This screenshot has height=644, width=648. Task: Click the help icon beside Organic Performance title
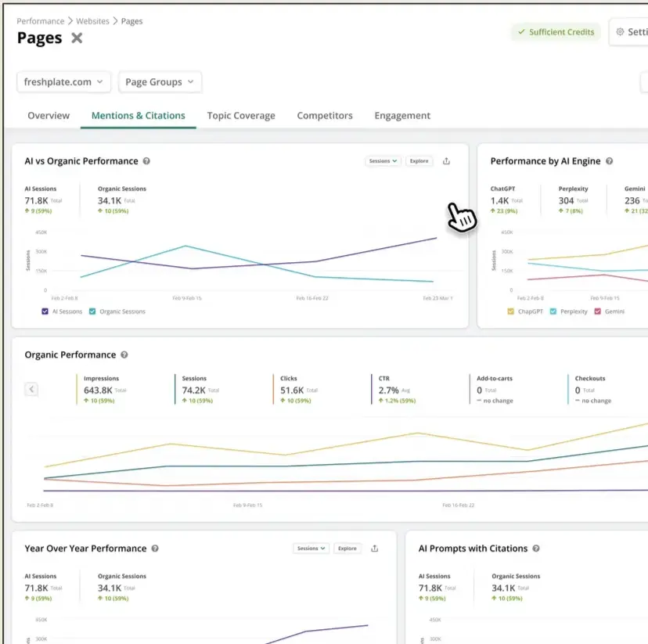126,354
